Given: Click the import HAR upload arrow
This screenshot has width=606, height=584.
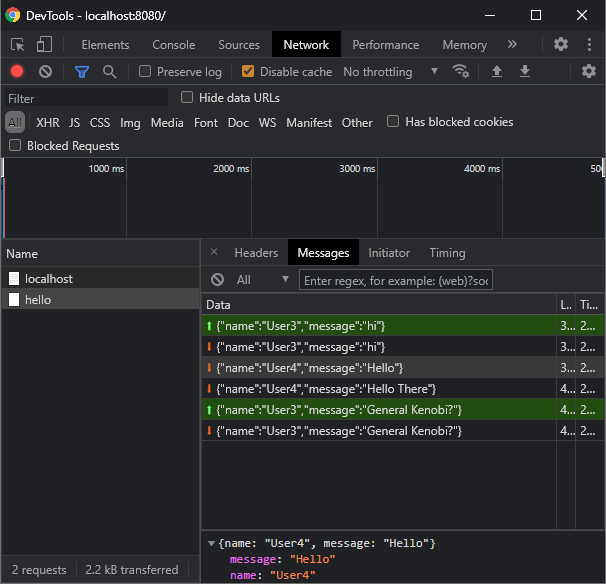Looking at the screenshot, I should (x=496, y=72).
